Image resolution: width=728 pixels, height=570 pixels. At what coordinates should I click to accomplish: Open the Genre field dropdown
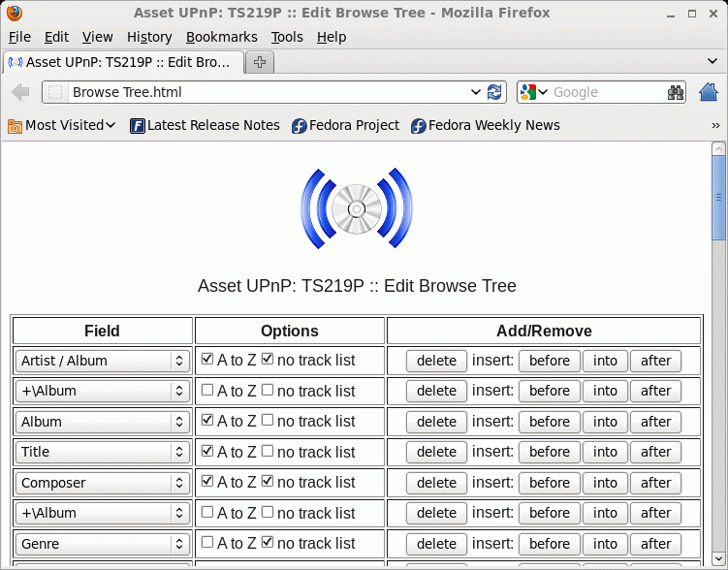103,544
